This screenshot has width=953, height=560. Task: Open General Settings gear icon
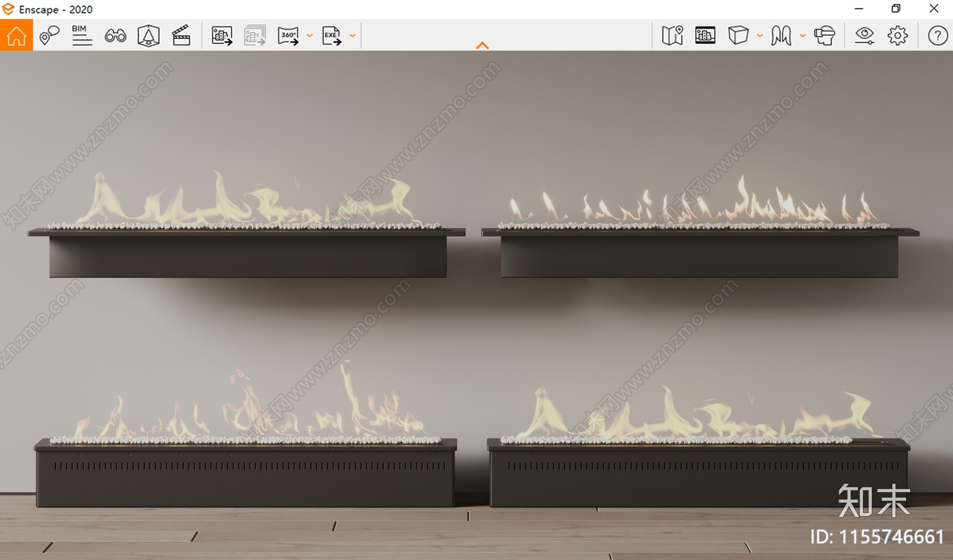898,36
